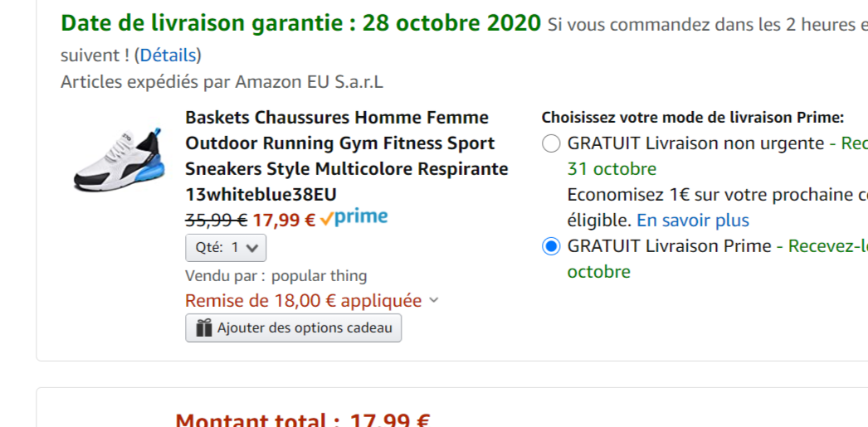Screen dimensions: 868x427
Task: Click the green 31 octobre date
Action: pos(612,169)
